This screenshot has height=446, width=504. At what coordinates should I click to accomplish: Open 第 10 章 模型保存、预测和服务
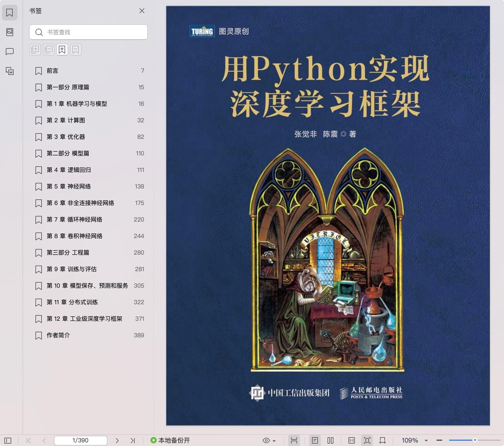click(88, 286)
